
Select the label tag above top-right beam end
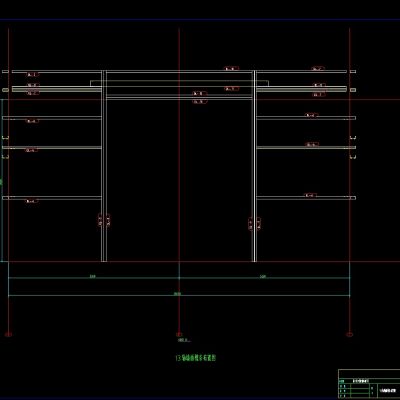318,69
